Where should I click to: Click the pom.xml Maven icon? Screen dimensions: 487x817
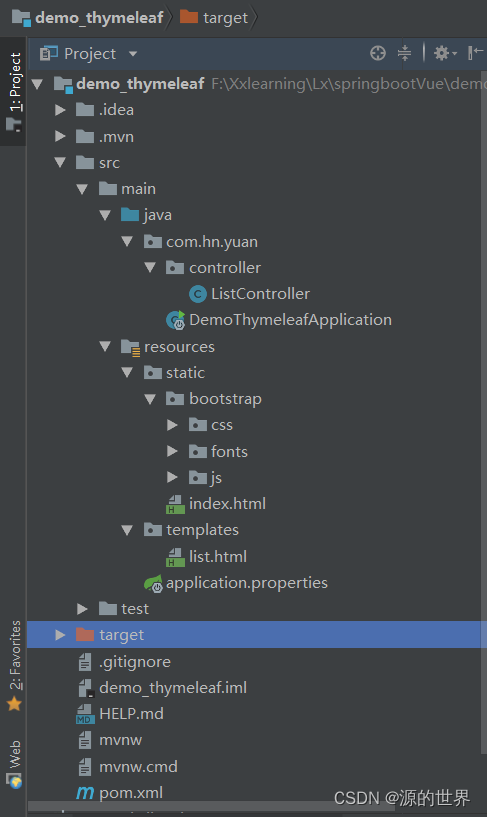[85, 793]
